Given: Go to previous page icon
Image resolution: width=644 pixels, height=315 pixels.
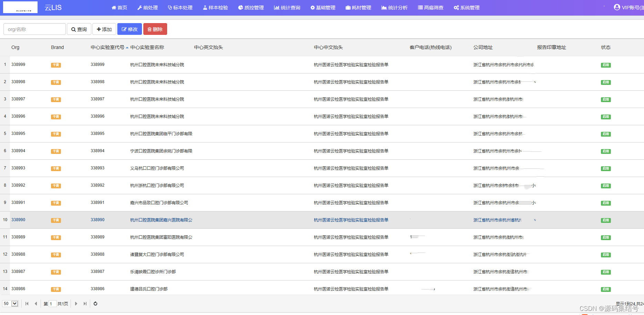Looking at the screenshot, I should (x=36, y=304).
